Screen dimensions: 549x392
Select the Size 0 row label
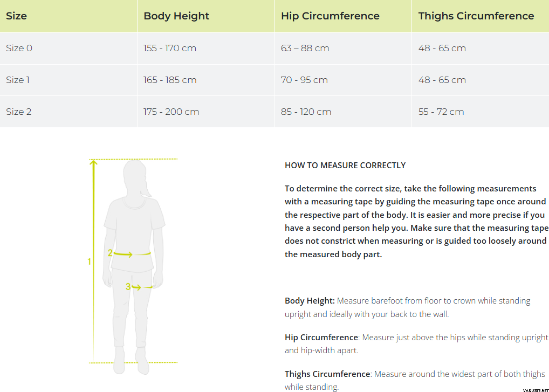pos(19,48)
